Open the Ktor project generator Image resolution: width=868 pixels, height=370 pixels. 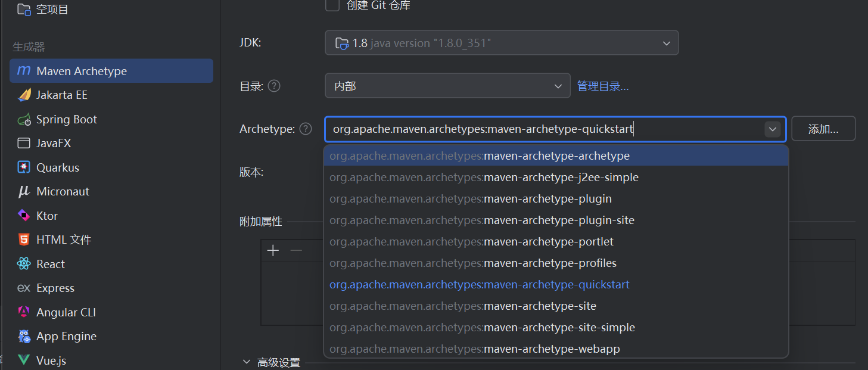coord(48,215)
